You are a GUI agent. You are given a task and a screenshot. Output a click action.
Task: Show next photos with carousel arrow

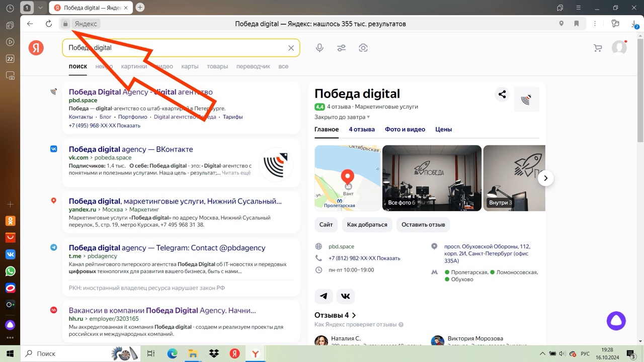(545, 178)
